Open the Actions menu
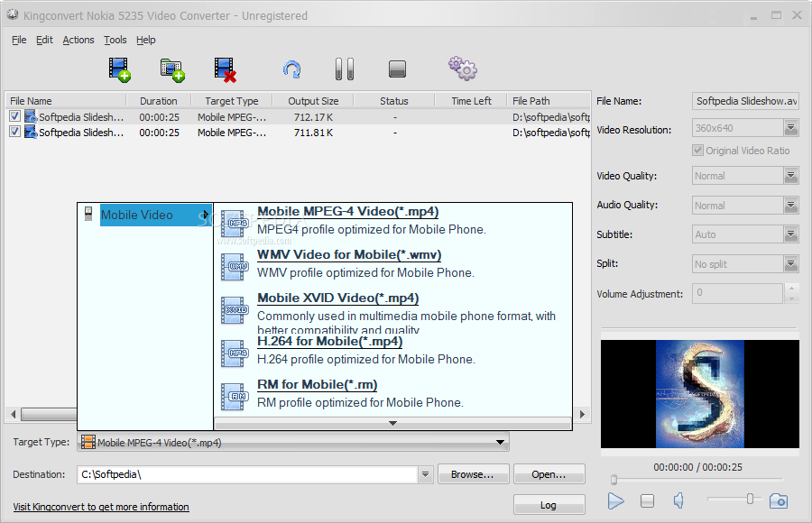This screenshot has height=523, width=812. point(78,40)
